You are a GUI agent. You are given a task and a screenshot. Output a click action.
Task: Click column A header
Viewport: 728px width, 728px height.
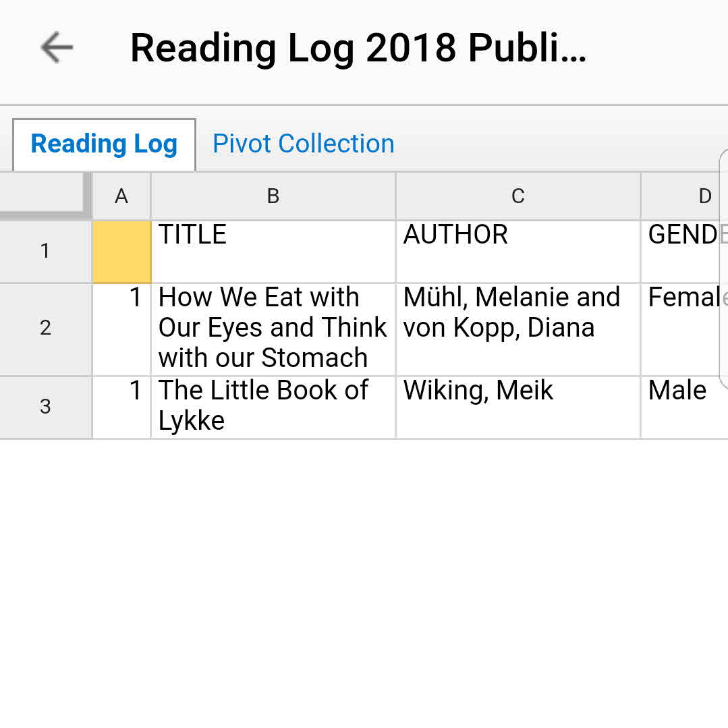tap(121, 196)
